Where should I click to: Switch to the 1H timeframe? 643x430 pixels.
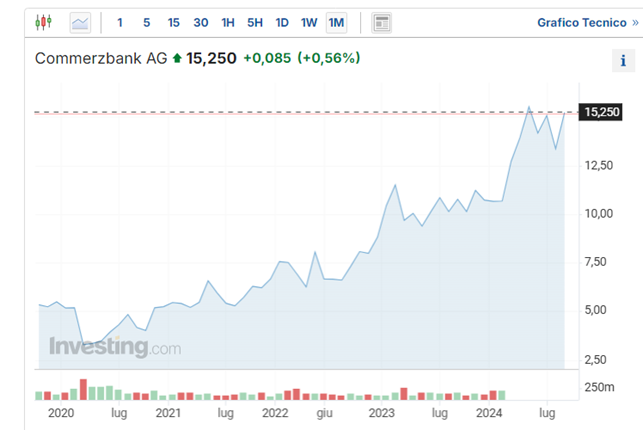click(x=228, y=22)
